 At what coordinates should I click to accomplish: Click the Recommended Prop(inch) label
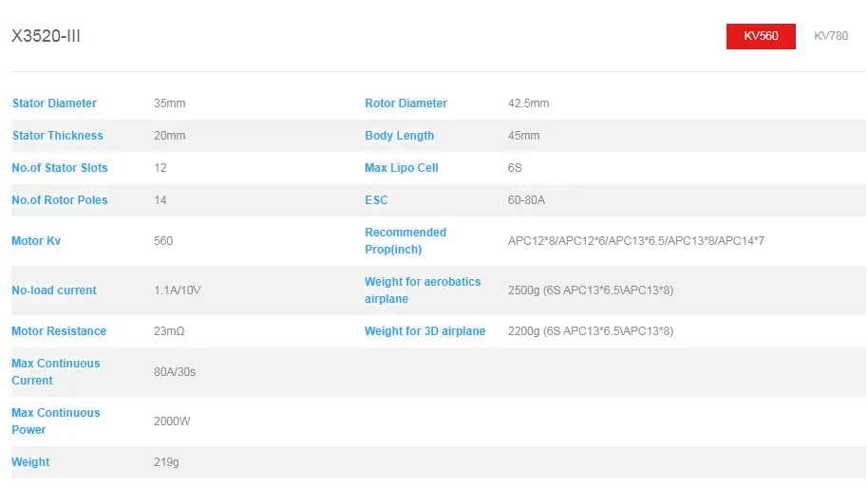(x=405, y=241)
